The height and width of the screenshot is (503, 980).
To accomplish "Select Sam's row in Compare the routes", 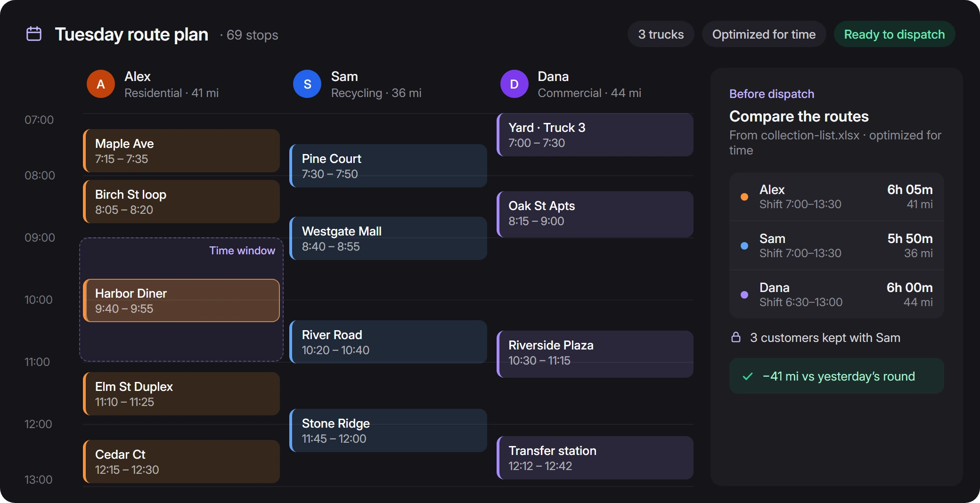I will [837, 245].
